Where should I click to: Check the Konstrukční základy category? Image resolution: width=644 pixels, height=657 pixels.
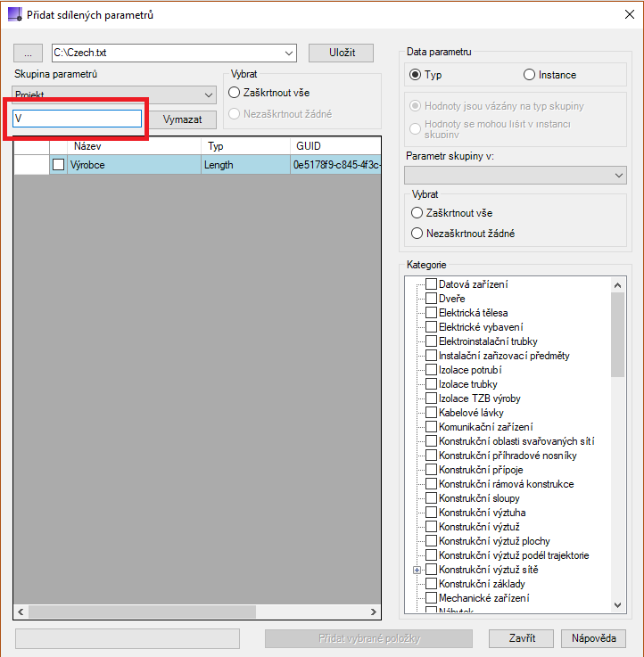point(431,583)
